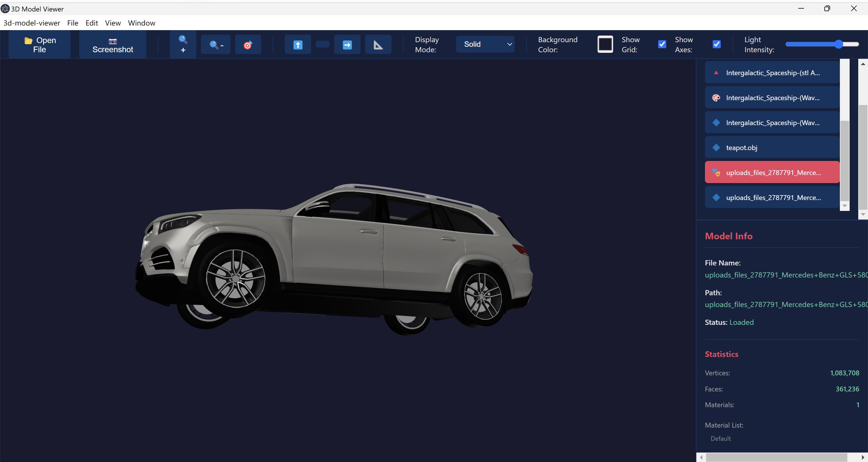The width and height of the screenshot is (868, 462).
Task: Click the Model Info heading
Action: (x=728, y=236)
